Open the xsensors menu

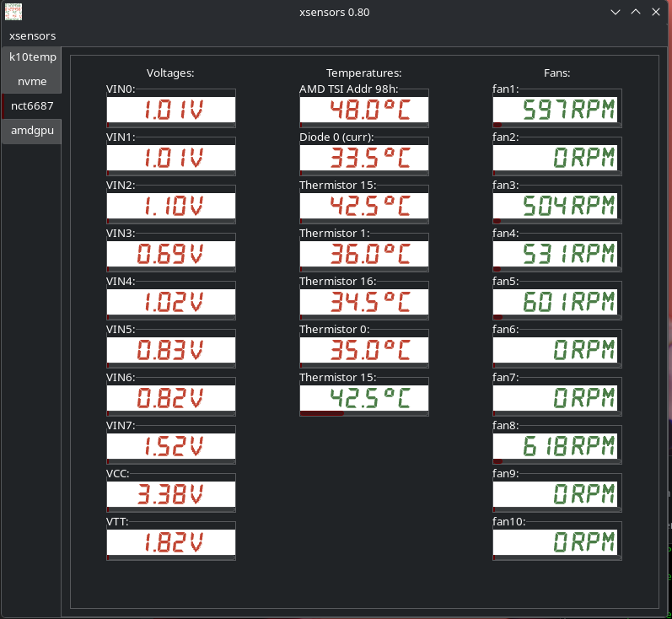pos(32,36)
